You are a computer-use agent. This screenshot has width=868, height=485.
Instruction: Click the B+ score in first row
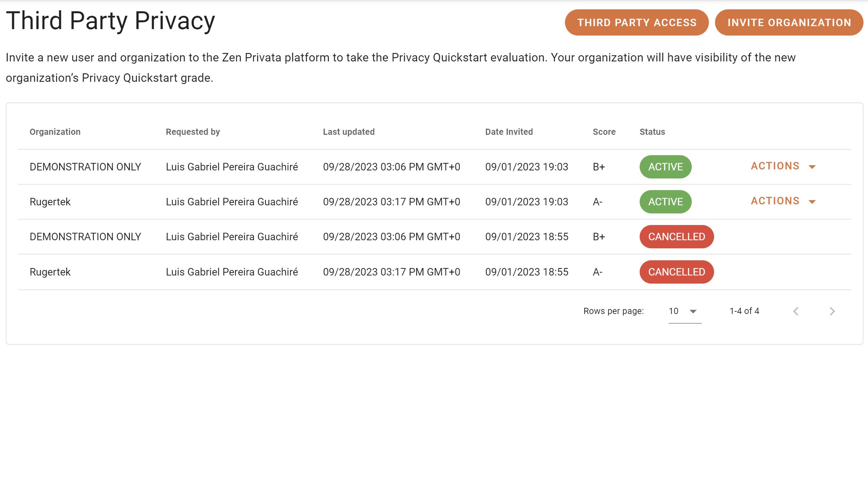click(599, 167)
